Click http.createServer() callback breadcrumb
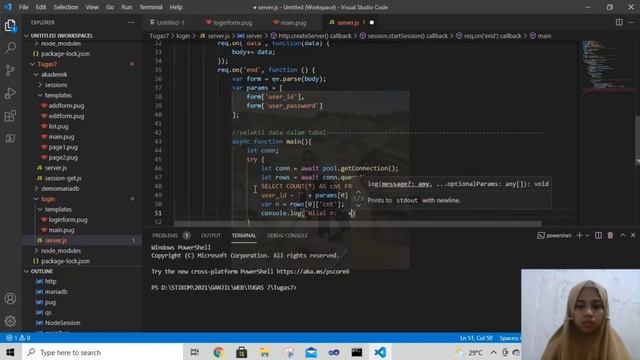The height and width of the screenshot is (360, 640). pos(314,36)
